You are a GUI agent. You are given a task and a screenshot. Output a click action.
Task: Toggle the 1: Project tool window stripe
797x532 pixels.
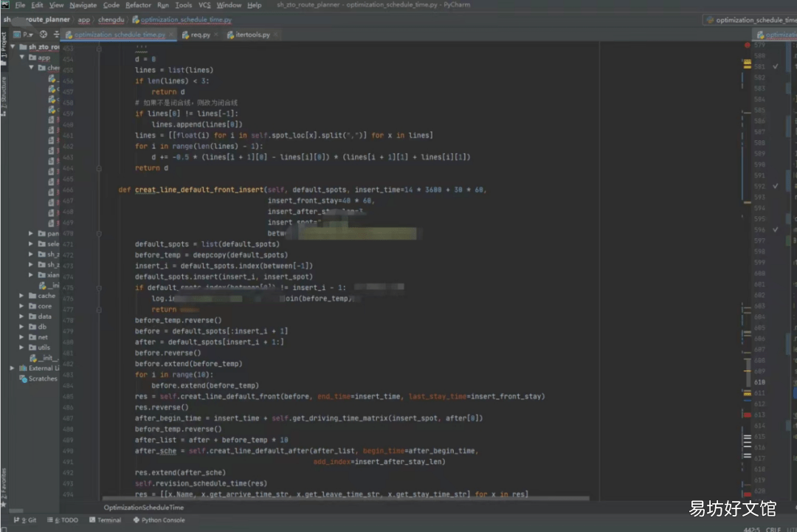click(x=4, y=49)
